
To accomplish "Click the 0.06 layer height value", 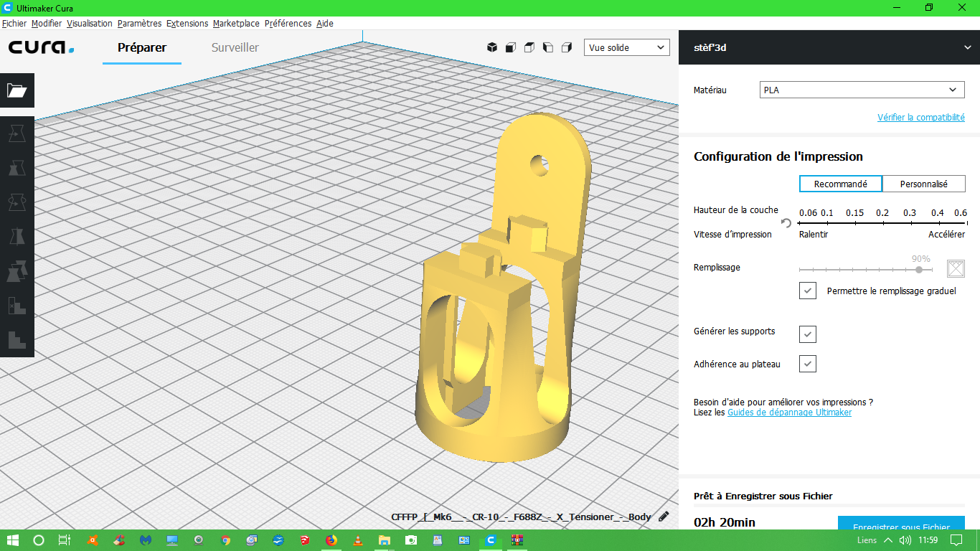I will [808, 213].
